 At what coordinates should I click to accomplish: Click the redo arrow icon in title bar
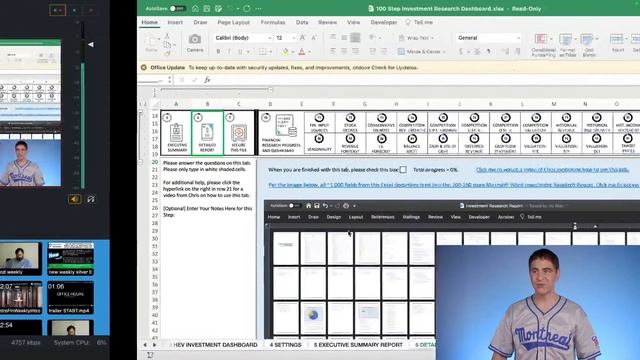pos(247,9)
